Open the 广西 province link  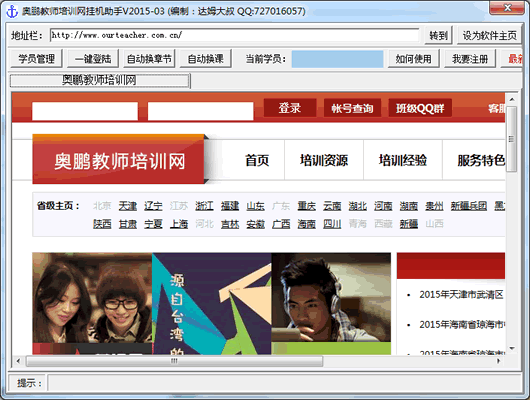281,223
